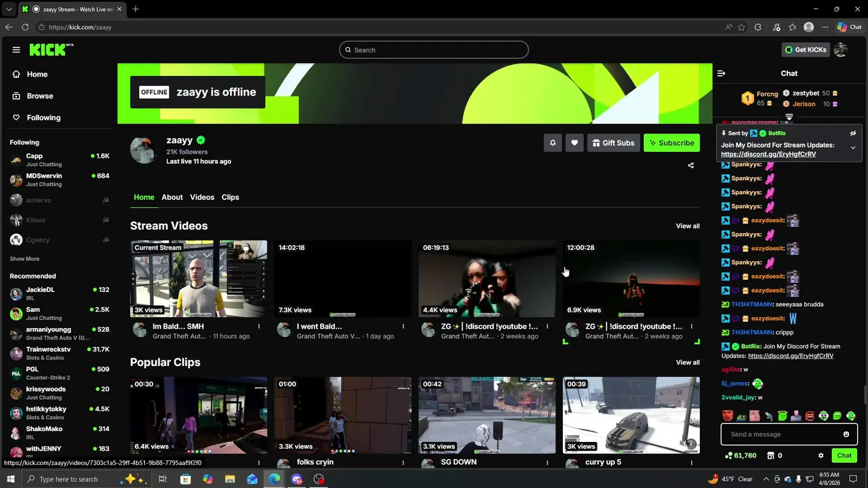Click Get KICKs button
This screenshot has width=868, height=488.
806,50
